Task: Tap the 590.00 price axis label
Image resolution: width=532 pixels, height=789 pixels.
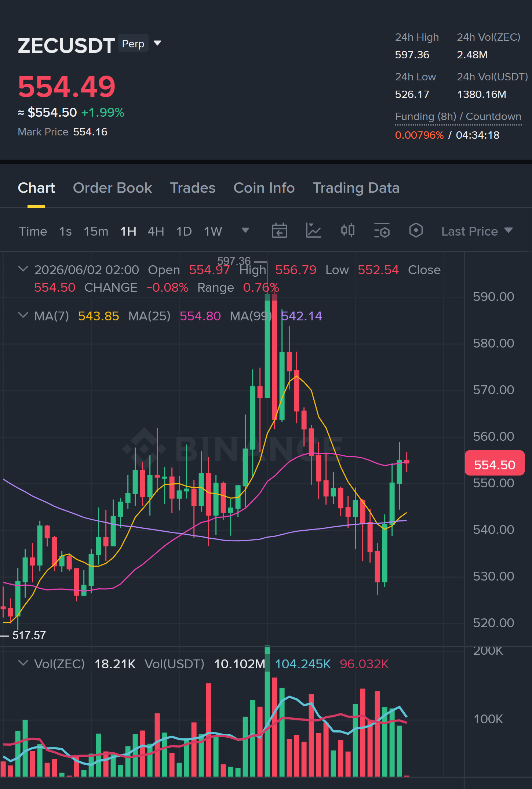Action: (x=493, y=297)
